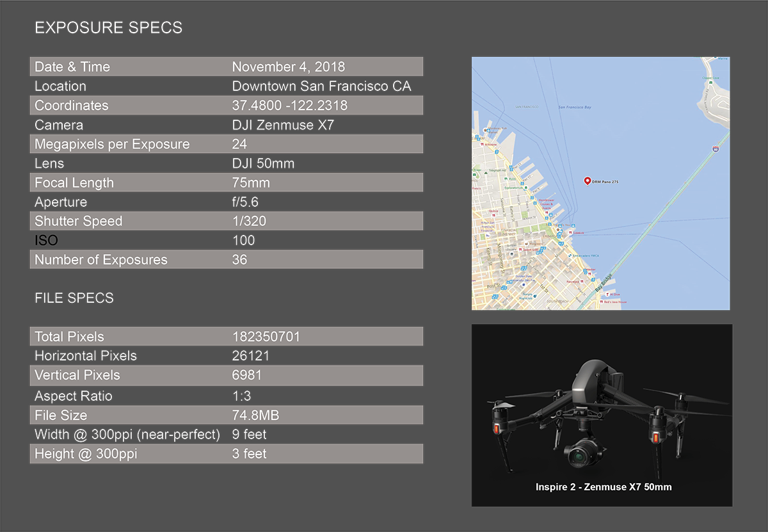Select the File Size value 74.8MB
768x532 pixels.
255,415
